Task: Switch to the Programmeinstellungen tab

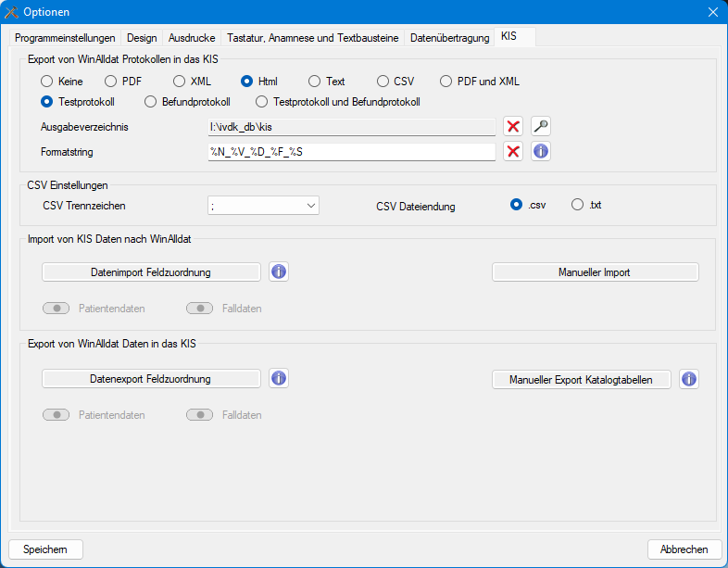Action: click(65, 38)
